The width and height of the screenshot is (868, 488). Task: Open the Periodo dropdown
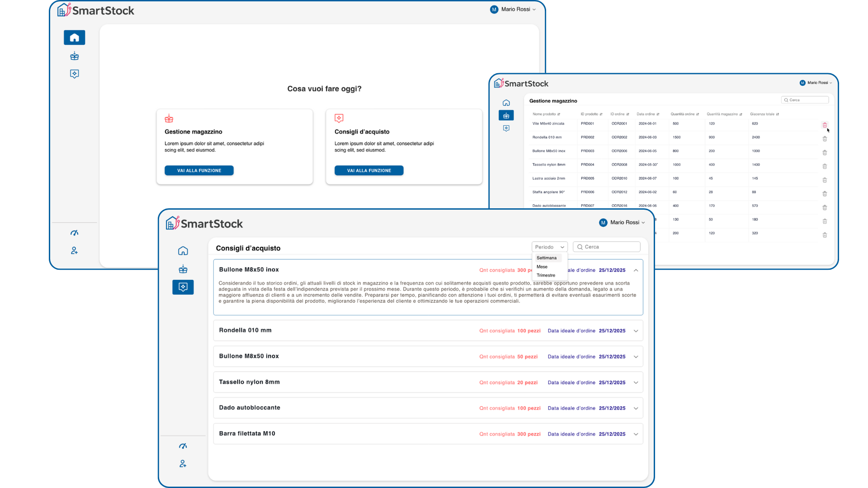click(549, 247)
